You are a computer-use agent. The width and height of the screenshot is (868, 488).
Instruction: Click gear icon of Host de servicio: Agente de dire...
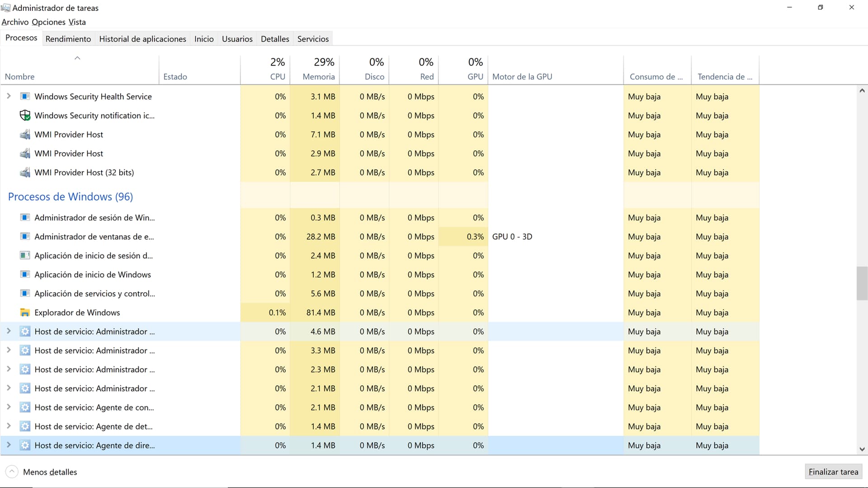(x=25, y=445)
